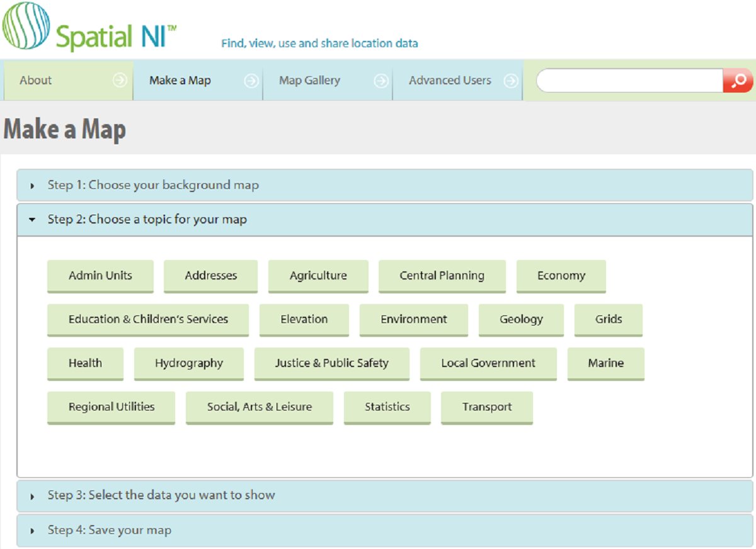Choose the Agriculture topic button
Image resolution: width=756 pixels, height=549 pixels.
tap(318, 276)
